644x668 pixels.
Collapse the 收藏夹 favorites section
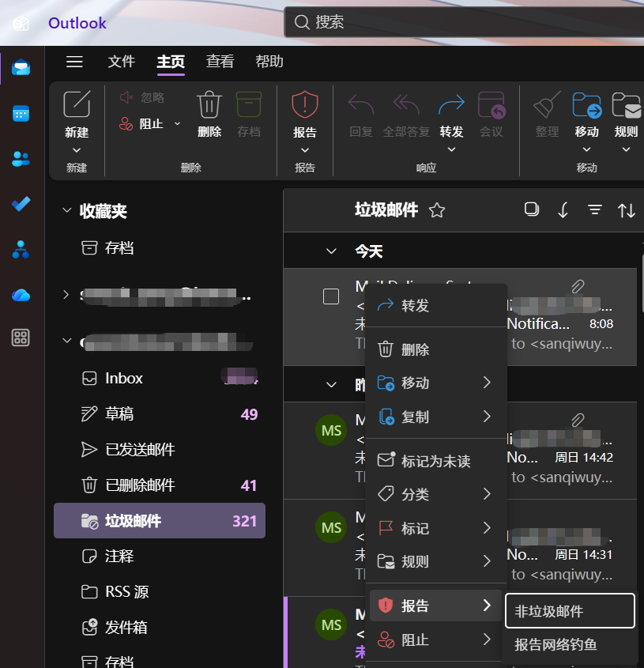tap(66, 211)
